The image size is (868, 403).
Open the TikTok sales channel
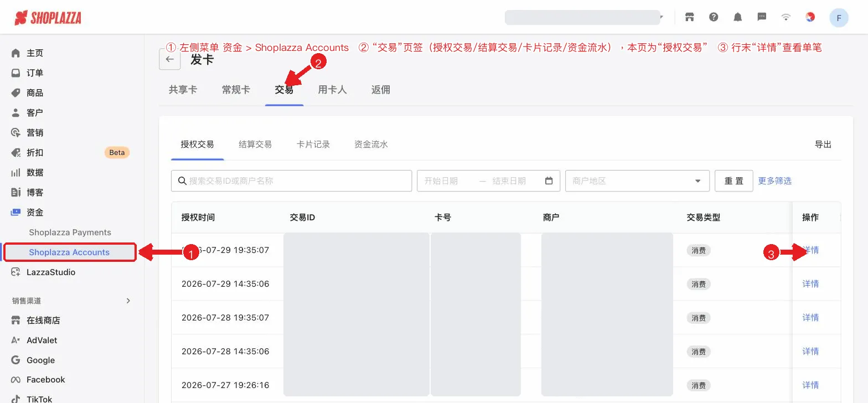tap(39, 399)
